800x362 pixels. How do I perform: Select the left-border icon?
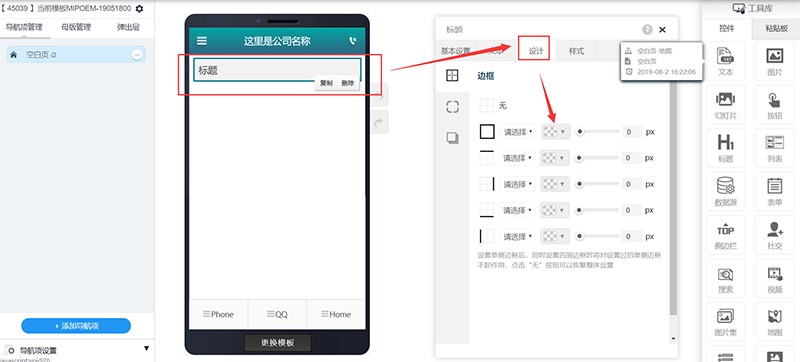tap(487, 236)
